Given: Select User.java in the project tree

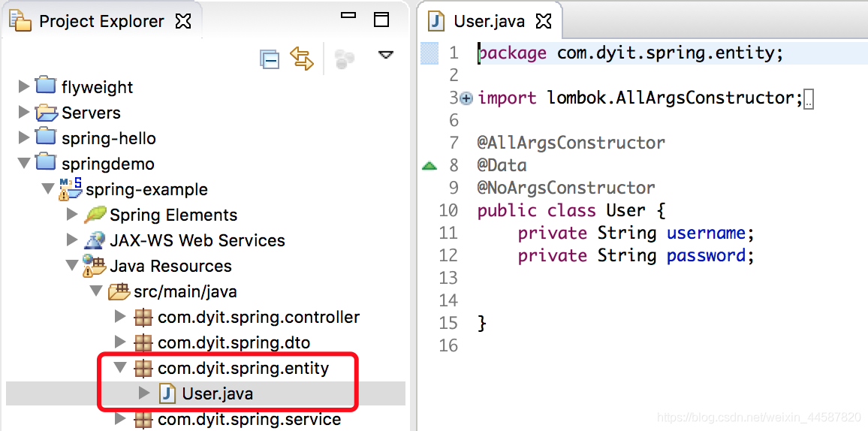Looking at the screenshot, I should point(218,394).
